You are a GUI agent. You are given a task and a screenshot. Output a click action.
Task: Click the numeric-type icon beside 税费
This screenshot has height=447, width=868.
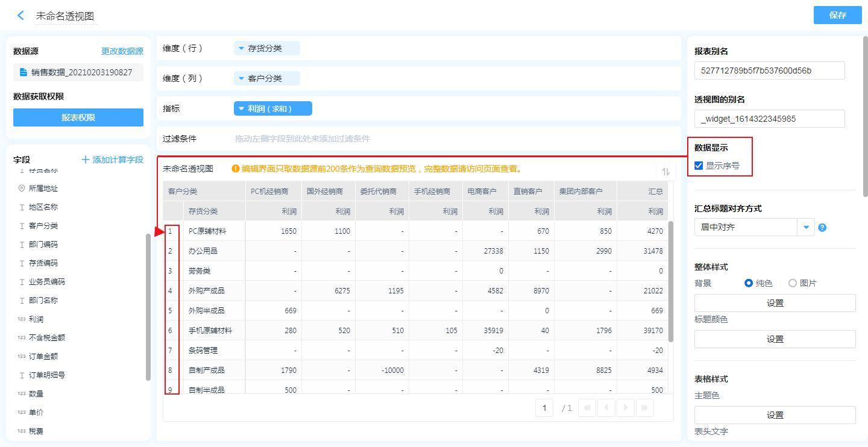(x=22, y=431)
